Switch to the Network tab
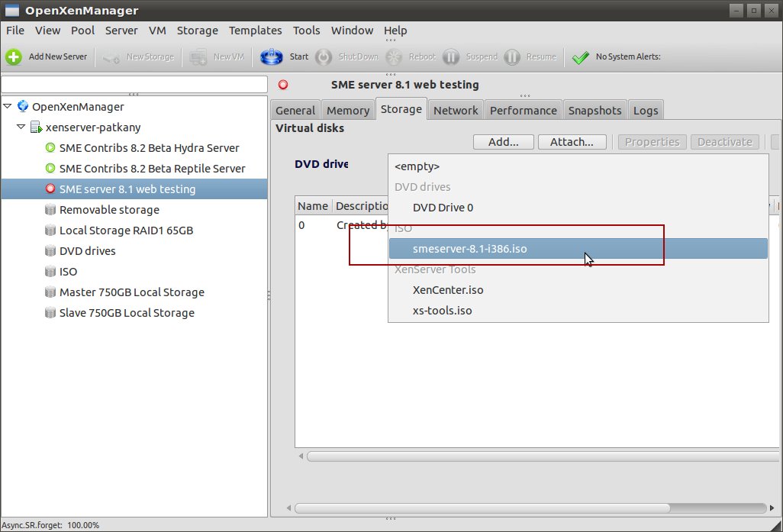This screenshot has height=532, width=783. pyautogui.click(x=456, y=111)
